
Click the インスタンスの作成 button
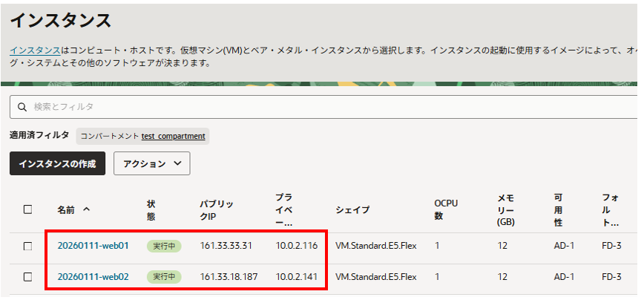tap(57, 163)
